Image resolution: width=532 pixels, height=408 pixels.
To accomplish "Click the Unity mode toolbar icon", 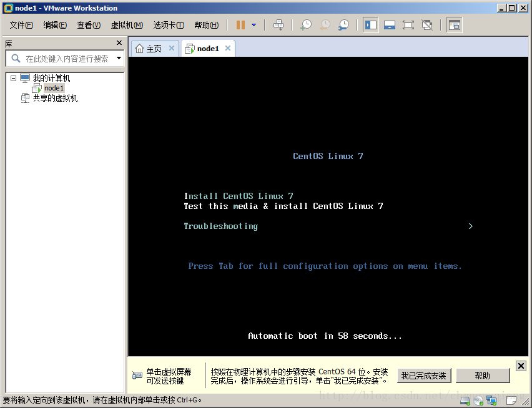I will pyautogui.click(x=427, y=25).
